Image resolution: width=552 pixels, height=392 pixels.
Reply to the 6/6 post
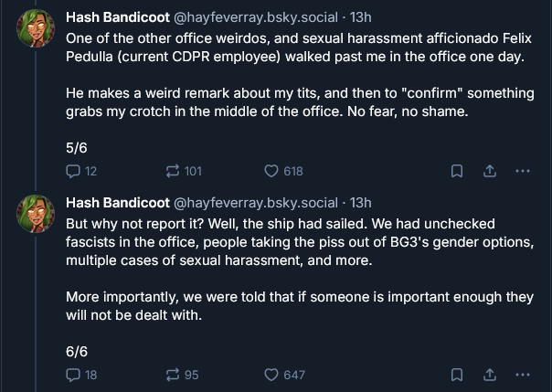[74, 375]
